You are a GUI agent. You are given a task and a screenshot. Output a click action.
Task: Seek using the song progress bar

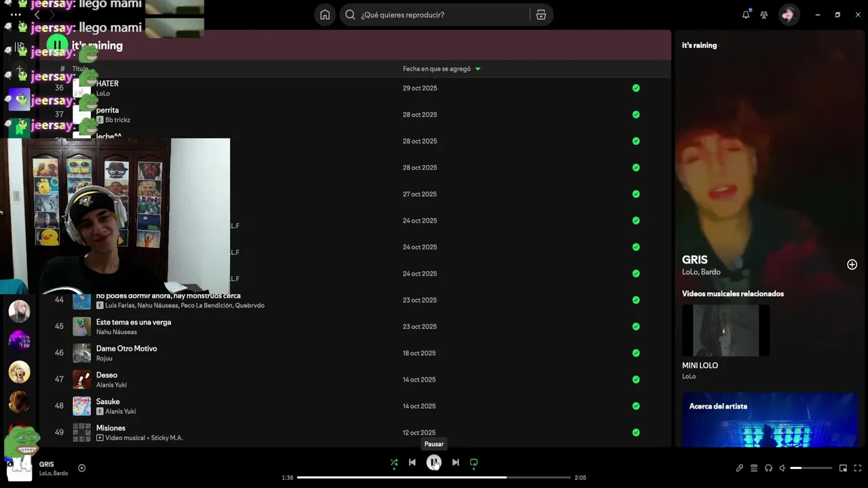434,477
